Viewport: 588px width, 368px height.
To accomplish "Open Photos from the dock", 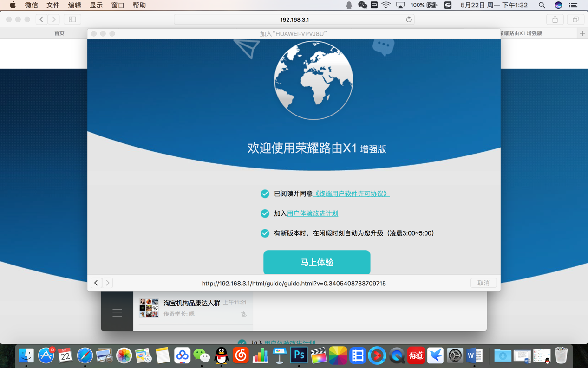I will pos(124,355).
